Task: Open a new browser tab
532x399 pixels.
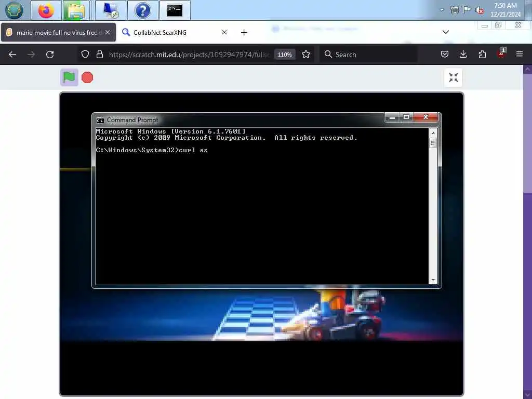Action: coord(244,32)
